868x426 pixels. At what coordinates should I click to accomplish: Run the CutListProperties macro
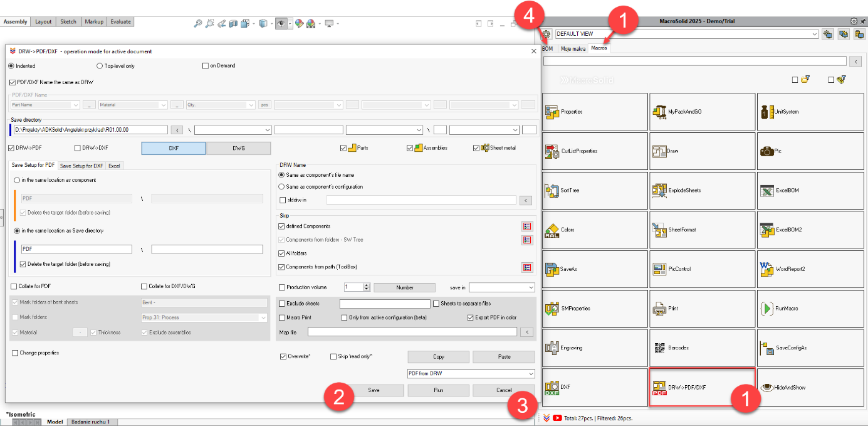click(594, 151)
